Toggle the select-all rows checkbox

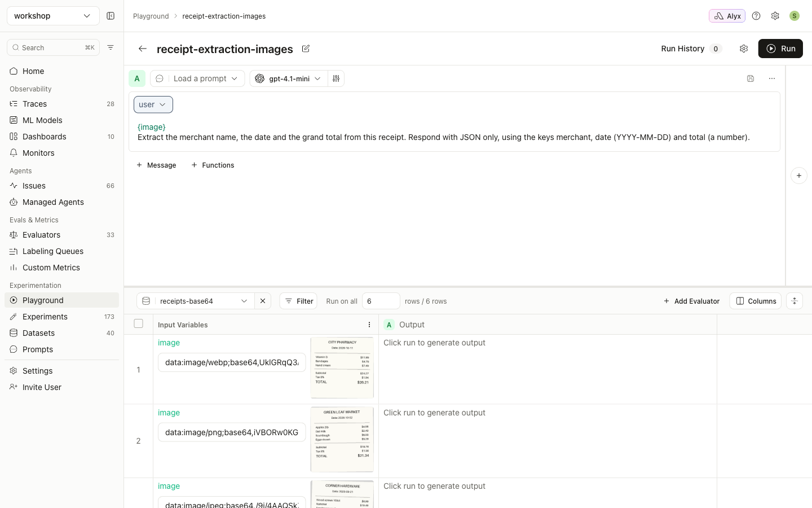pos(139,323)
